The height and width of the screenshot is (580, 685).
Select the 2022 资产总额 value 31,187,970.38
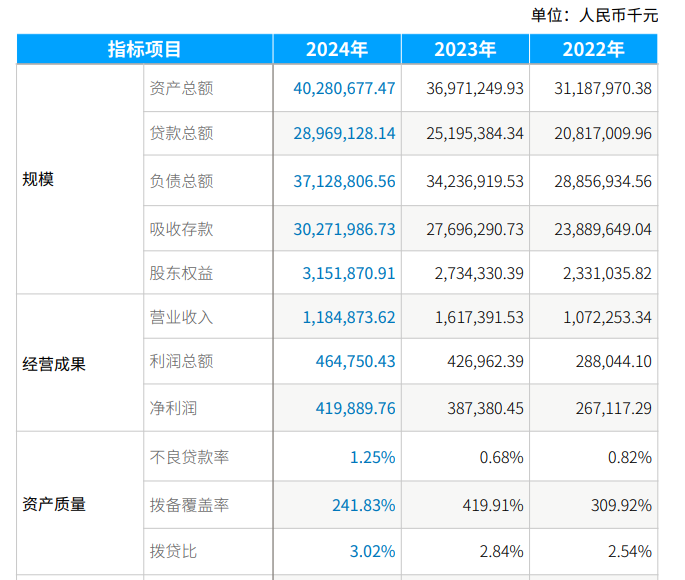click(603, 88)
